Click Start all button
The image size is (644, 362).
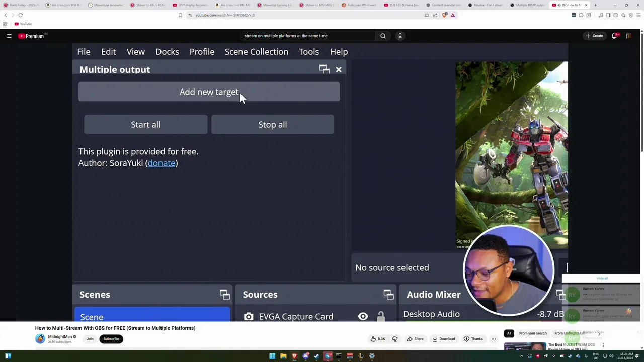click(x=146, y=124)
